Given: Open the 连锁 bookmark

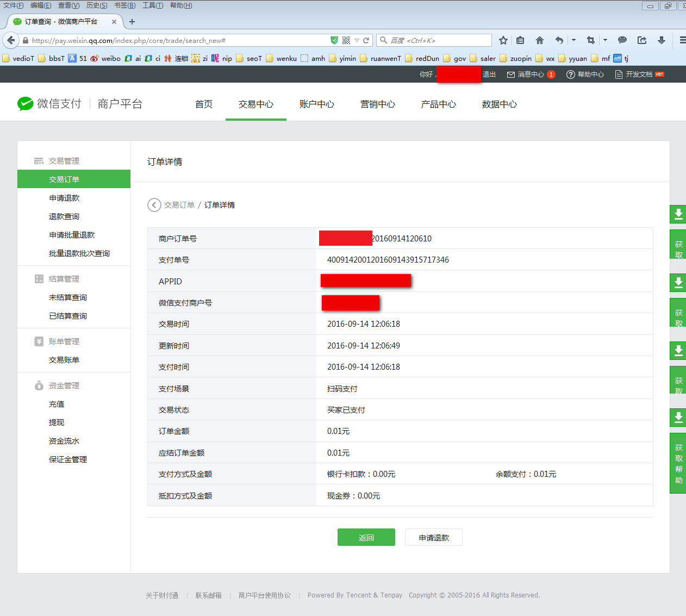Looking at the screenshot, I should click(x=176, y=58).
